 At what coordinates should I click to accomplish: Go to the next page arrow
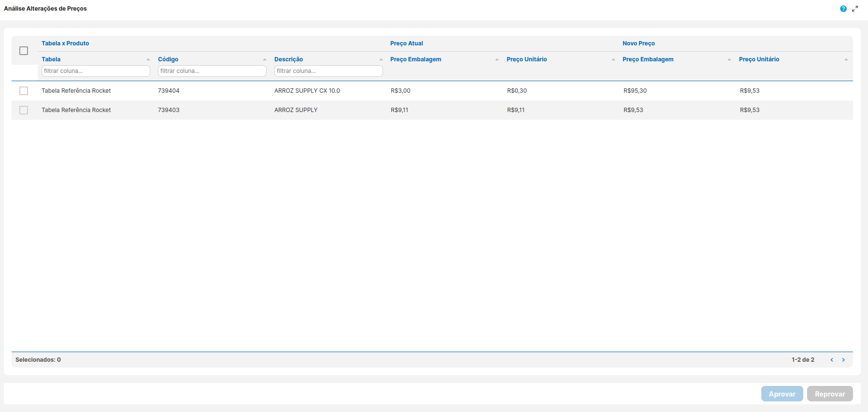(843, 360)
